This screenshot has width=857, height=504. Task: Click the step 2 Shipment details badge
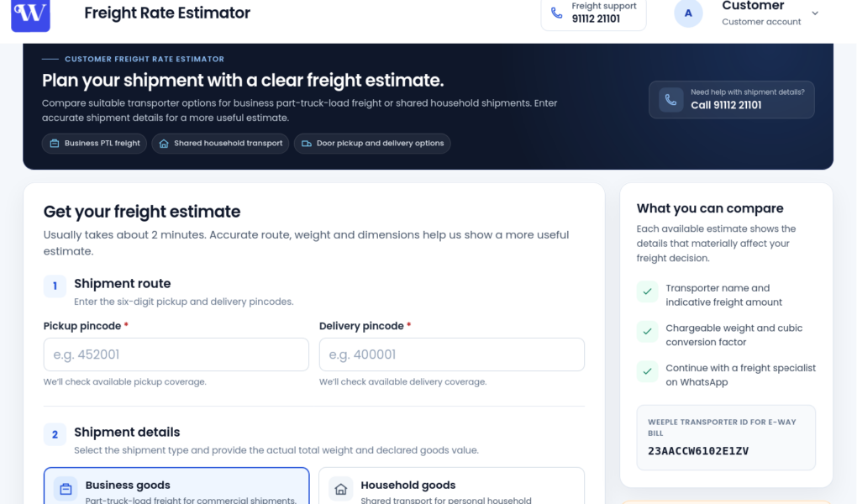(55, 434)
